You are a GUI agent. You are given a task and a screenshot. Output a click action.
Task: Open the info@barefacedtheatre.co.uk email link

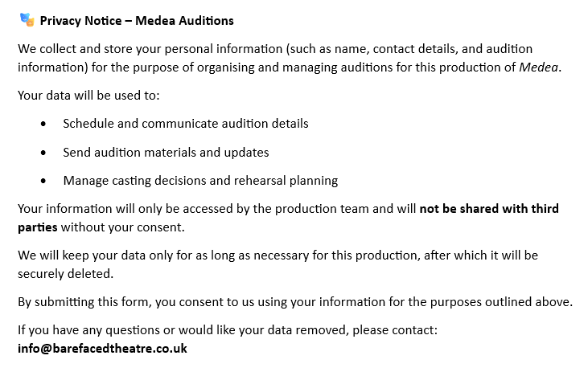click(x=102, y=349)
